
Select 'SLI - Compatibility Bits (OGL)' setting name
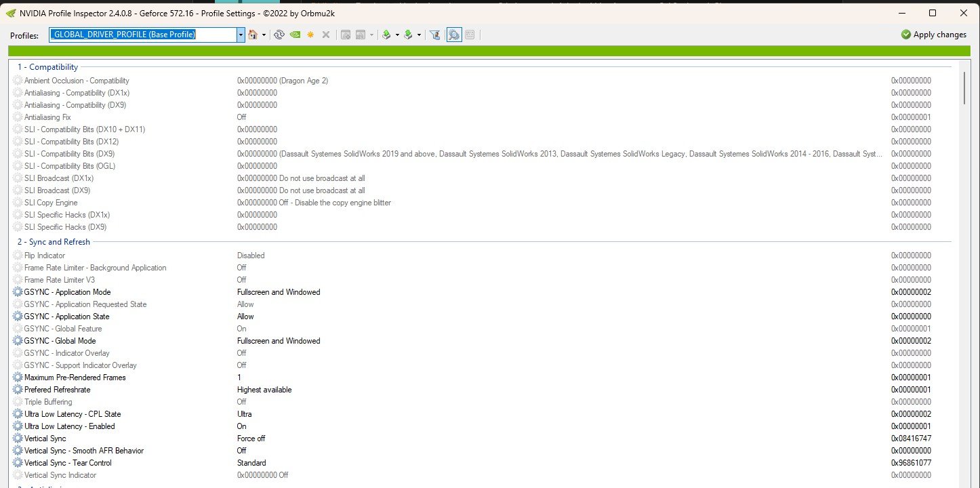point(71,166)
